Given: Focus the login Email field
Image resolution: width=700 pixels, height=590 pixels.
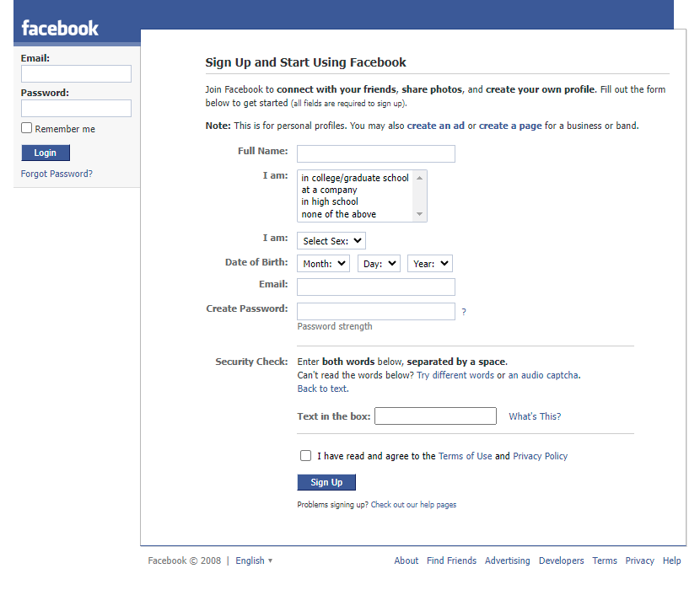Looking at the screenshot, I should 77,73.
